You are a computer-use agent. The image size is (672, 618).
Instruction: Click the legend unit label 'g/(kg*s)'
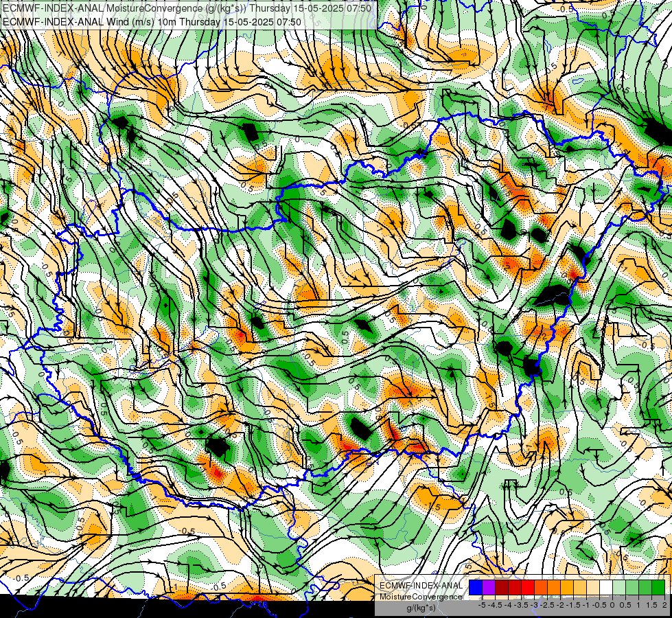(421, 608)
